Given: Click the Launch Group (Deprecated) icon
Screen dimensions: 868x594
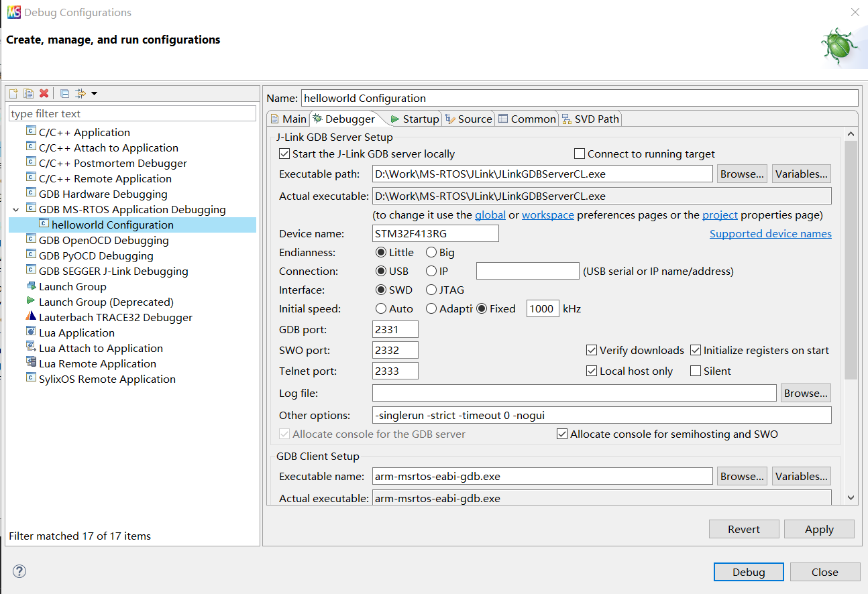Looking at the screenshot, I should pyautogui.click(x=31, y=302).
